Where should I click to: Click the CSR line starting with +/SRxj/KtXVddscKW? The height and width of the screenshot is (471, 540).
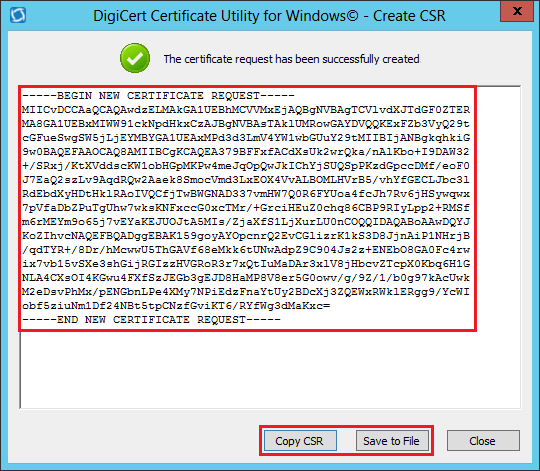point(246,166)
